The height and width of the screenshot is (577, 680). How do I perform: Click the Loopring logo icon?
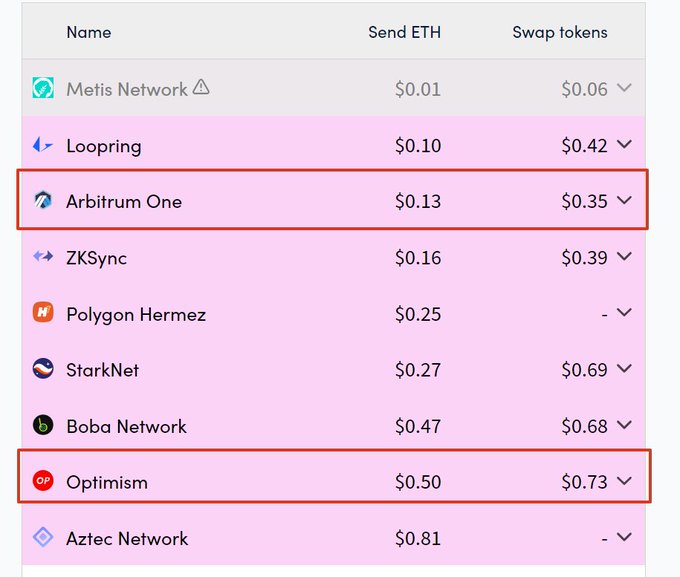(42, 144)
